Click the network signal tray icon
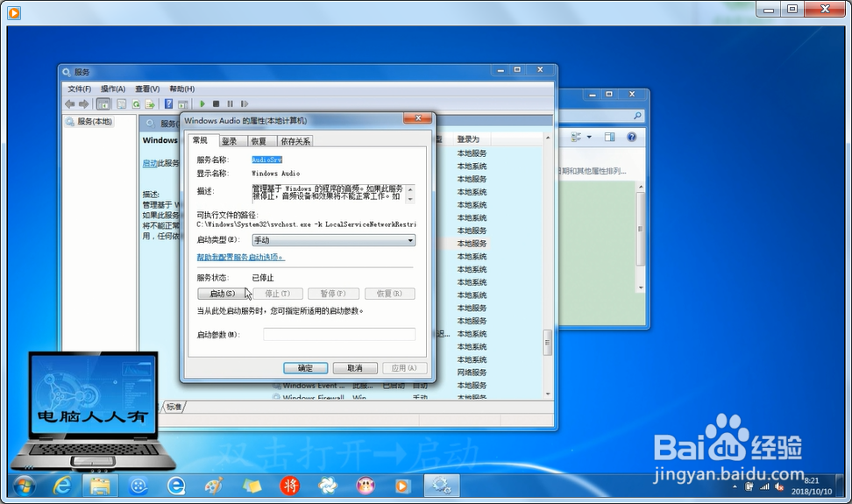The height and width of the screenshot is (504, 852). (x=764, y=487)
